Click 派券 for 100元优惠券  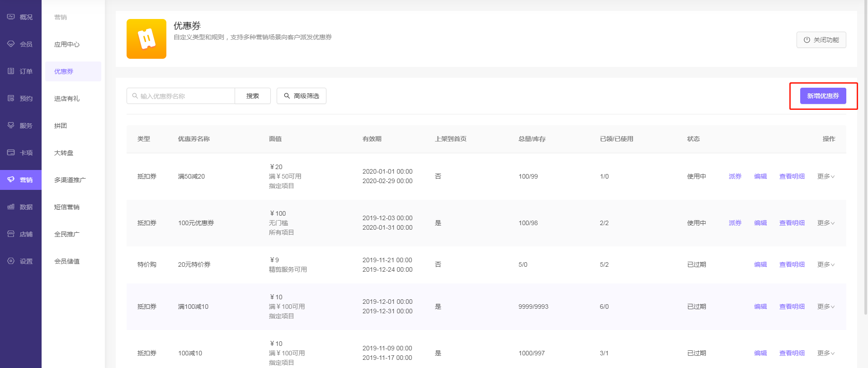(x=735, y=223)
